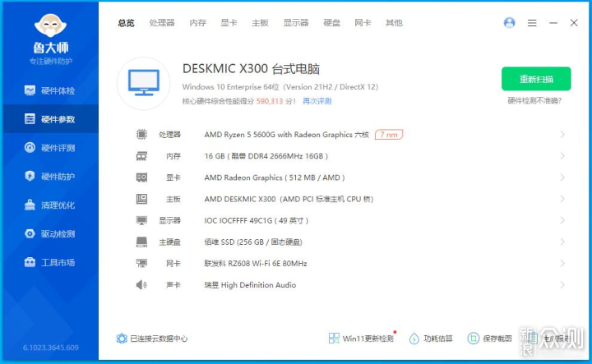Open 工具市场 tool market

tap(50, 262)
